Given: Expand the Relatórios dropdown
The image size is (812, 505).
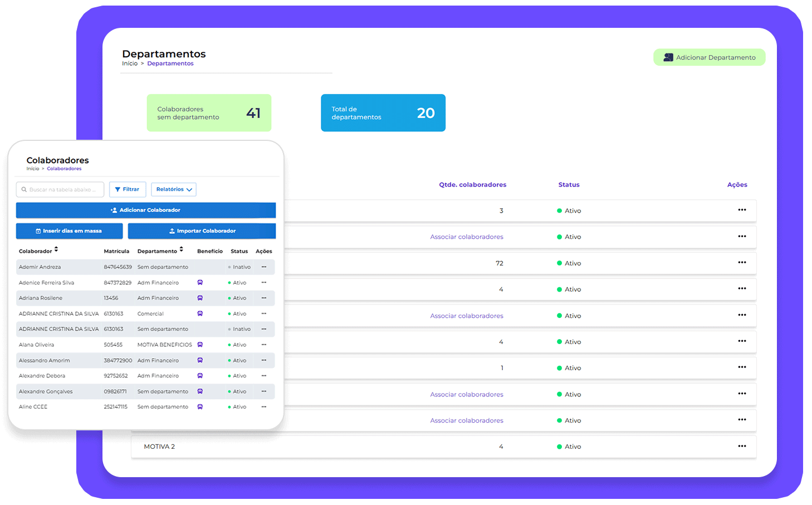Looking at the screenshot, I should (x=174, y=189).
